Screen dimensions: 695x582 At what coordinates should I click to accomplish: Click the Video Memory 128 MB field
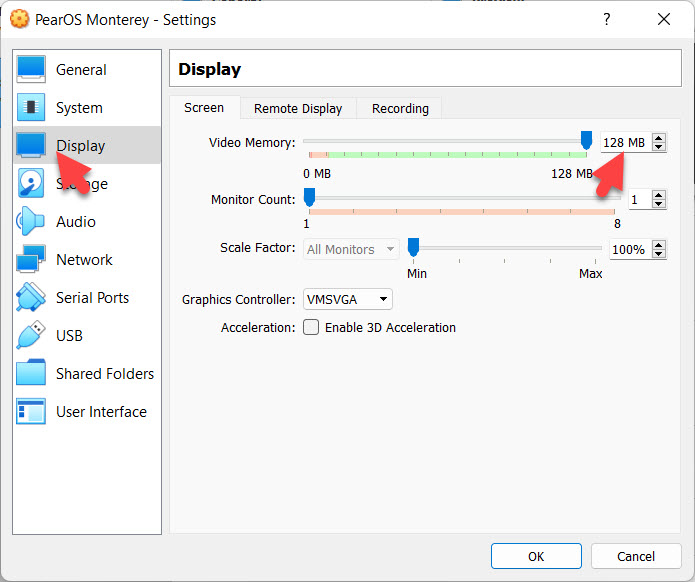[626, 142]
